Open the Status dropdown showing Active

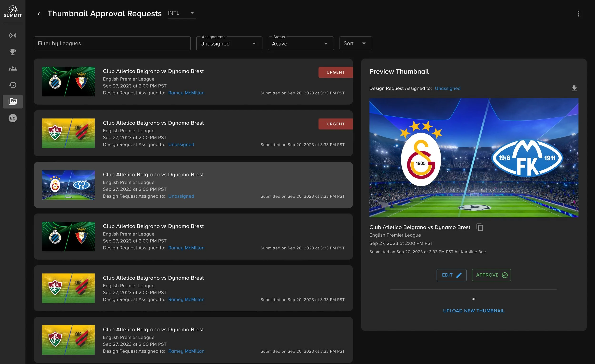[300, 44]
